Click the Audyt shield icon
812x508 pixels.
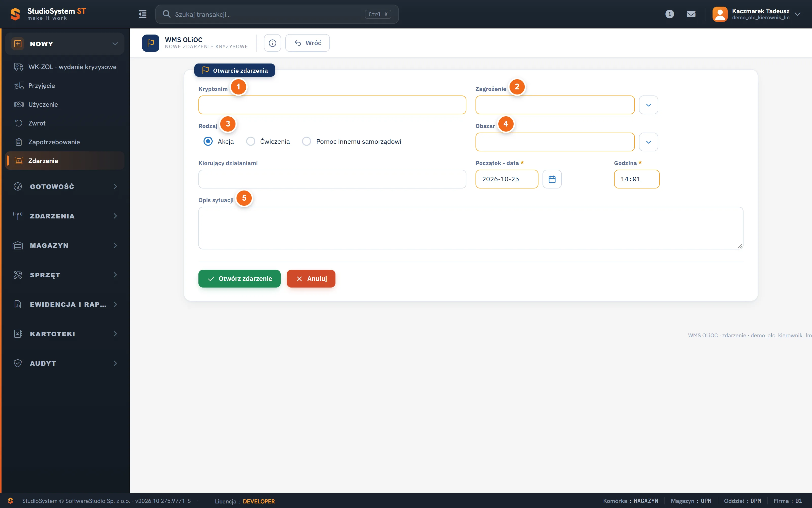click(x=18, y=363)
